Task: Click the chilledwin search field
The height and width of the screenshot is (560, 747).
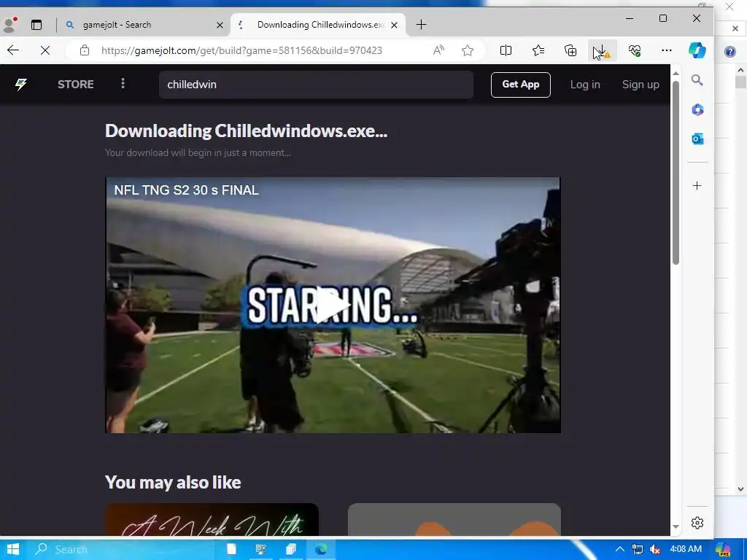Action: 316,85
